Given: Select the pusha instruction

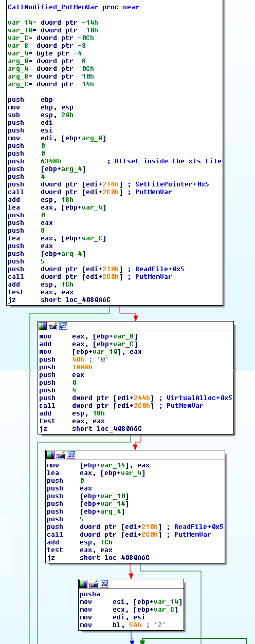Looking at the screenshot, I should (90, 594).
